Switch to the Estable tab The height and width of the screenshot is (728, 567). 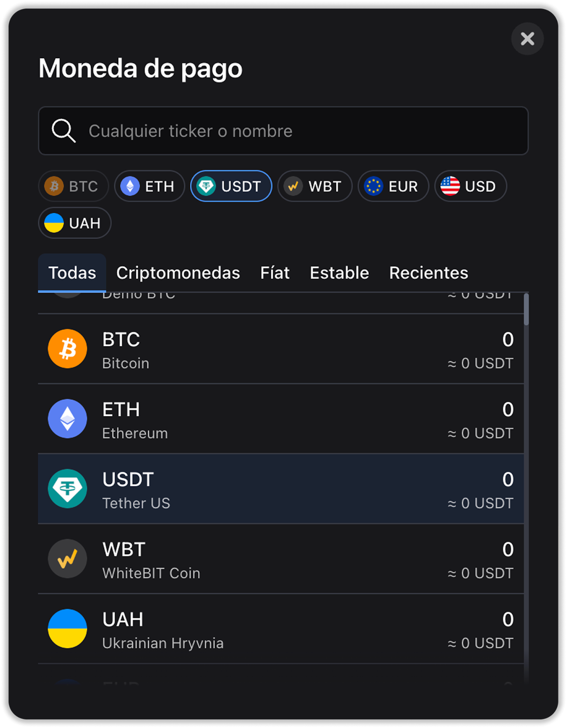pyautogui.click(x=339, y=273)
